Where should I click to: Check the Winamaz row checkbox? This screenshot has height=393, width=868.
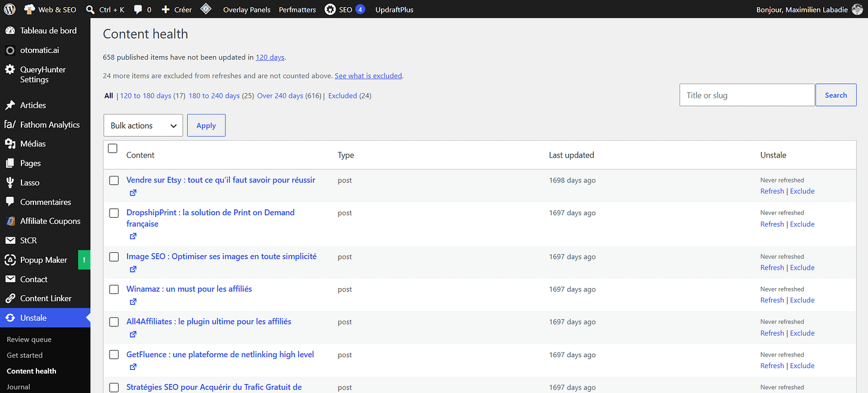coord(114,289)
